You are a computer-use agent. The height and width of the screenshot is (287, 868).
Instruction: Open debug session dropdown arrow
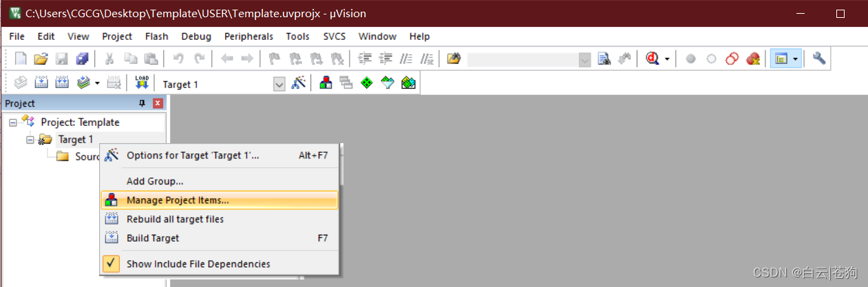point(667,59)
